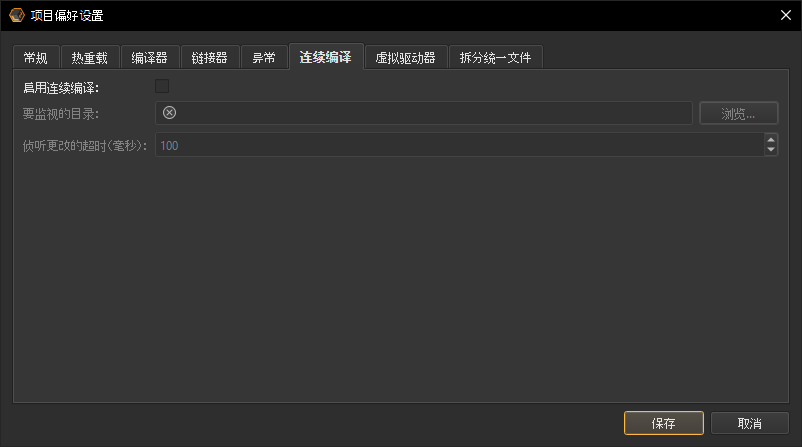Open the 异常 tab
Viewport: 802px width, 447px height.
[x=264, y=58]
